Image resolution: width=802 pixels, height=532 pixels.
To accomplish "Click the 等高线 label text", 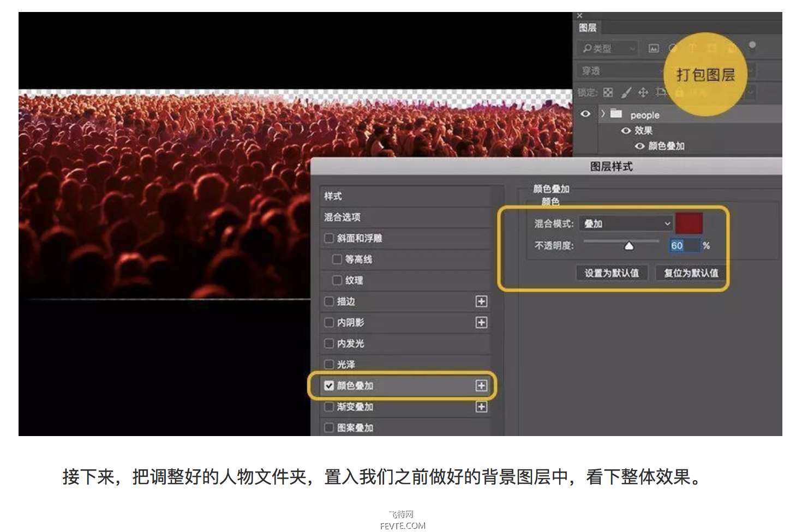I will [358, 259].
